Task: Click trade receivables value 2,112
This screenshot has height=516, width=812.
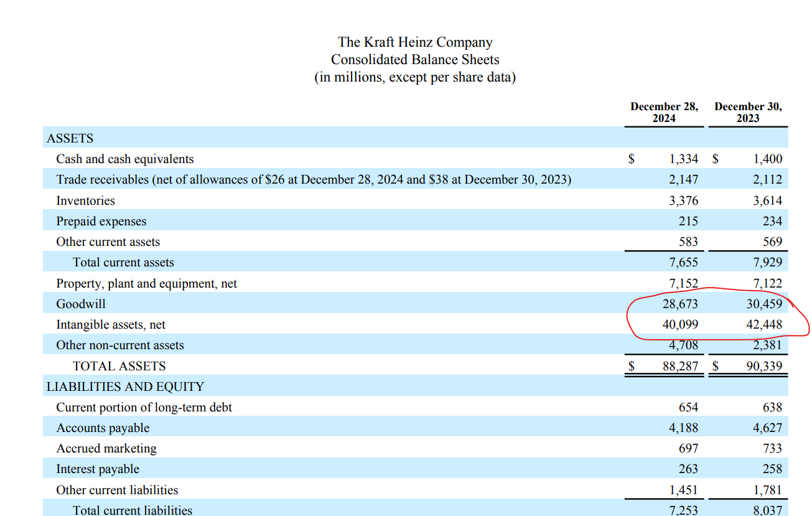Action: [x=768, y=179]
